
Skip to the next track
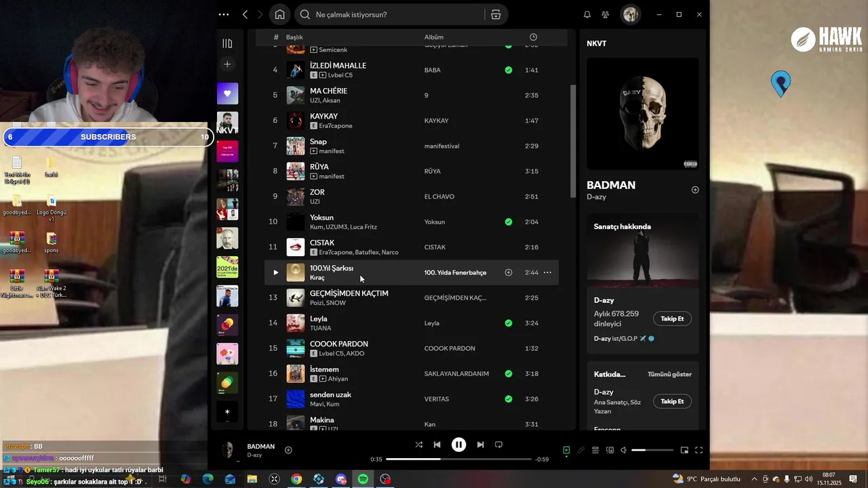480,445
